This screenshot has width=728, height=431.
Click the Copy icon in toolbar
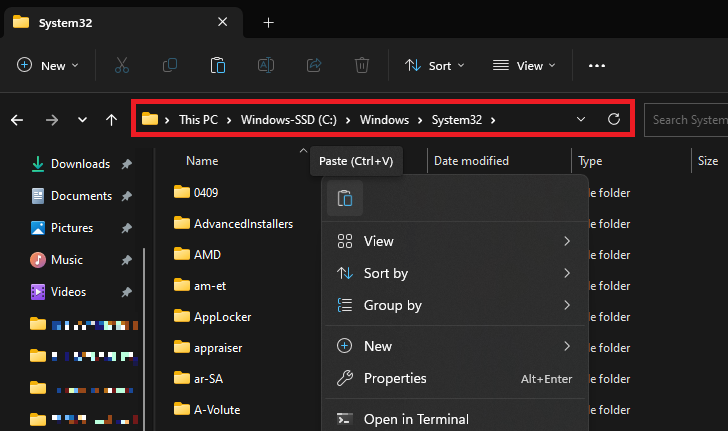point(170,66)
